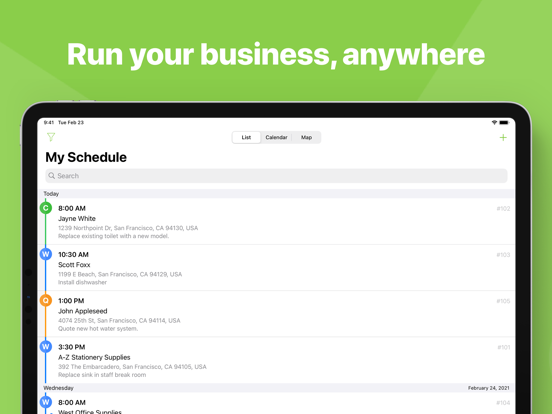Click note 'Replace sink in staff break room'
The width and height of the screenshot is (552, 414).
tap(102, 375)
